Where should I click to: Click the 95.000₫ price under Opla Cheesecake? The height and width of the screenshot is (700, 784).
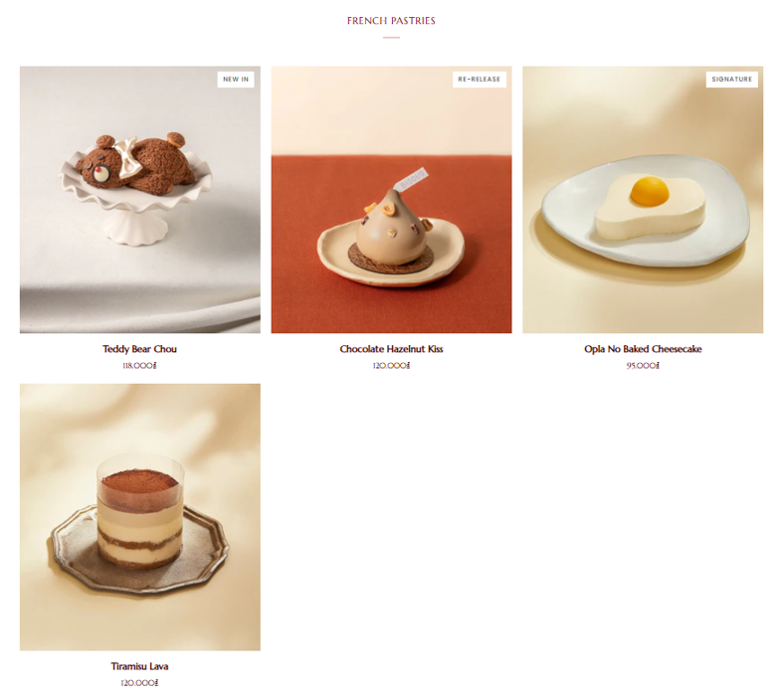[643, 365]
